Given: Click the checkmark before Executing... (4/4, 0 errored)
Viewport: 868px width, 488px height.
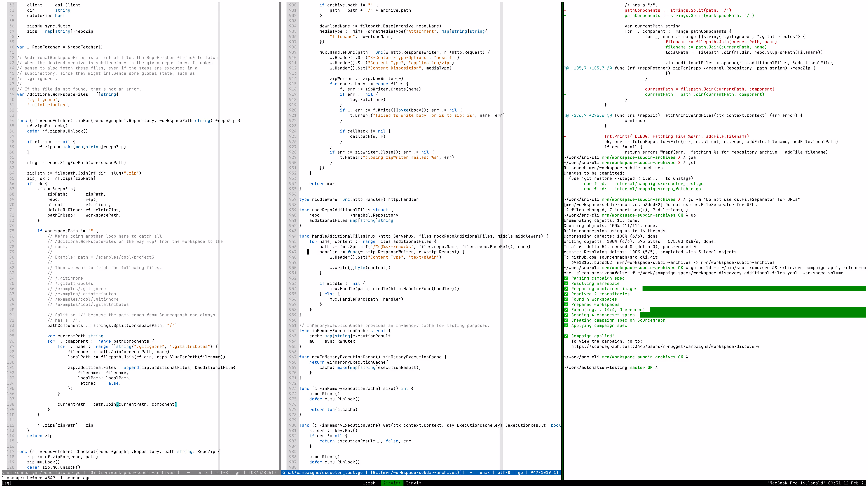Looking at the screenshot, I should (x=566, y=310).
